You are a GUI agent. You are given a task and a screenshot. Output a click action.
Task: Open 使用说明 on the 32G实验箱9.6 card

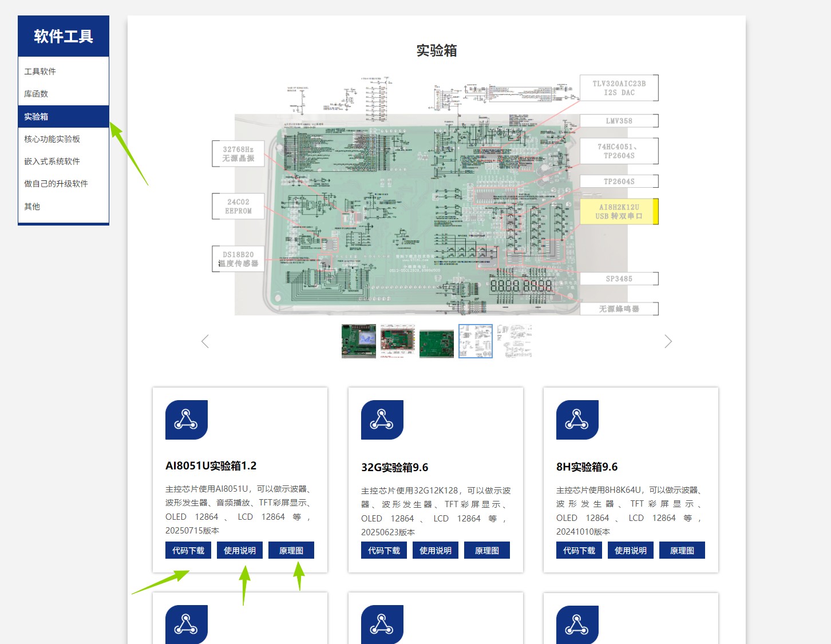click(x=436, y=550)
